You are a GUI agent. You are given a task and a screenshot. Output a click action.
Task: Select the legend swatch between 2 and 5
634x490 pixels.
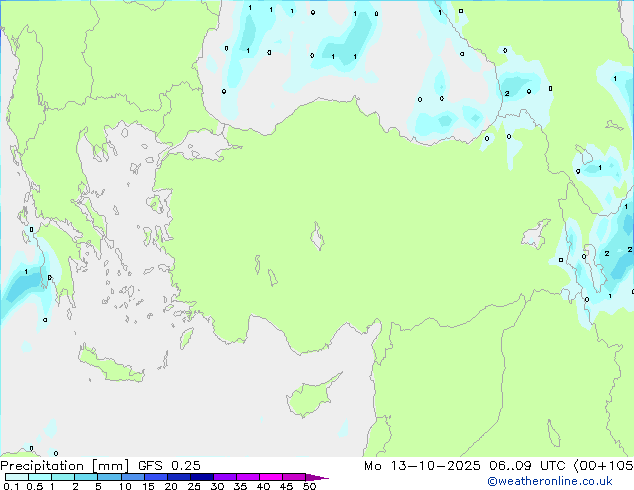pos(86,477)
